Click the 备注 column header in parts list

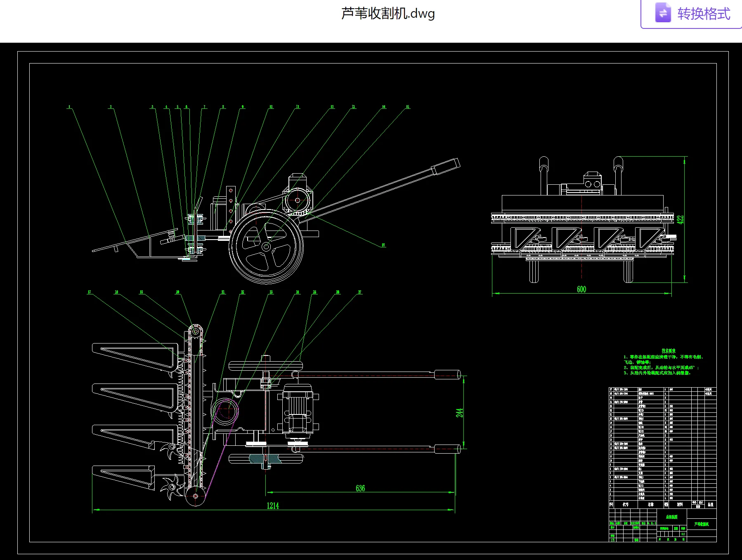pyautogui.click(x=710, y=504)
